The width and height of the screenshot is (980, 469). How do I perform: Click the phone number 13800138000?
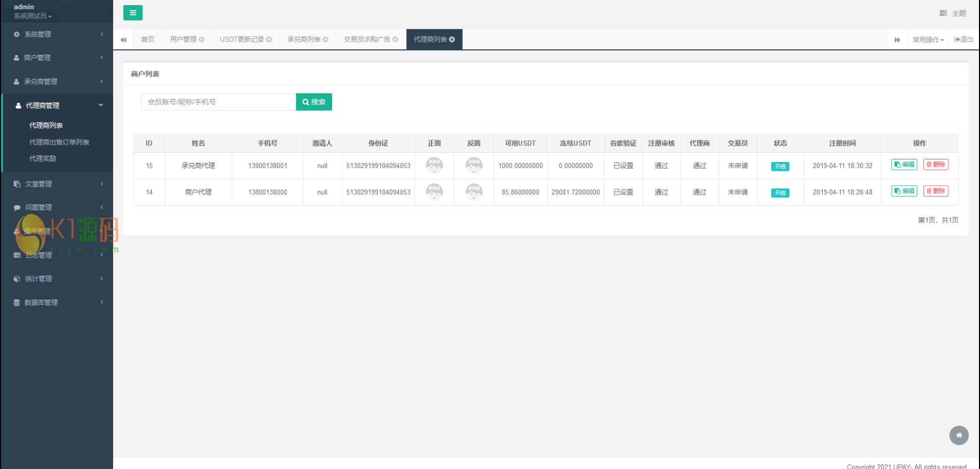click(268, 192)
